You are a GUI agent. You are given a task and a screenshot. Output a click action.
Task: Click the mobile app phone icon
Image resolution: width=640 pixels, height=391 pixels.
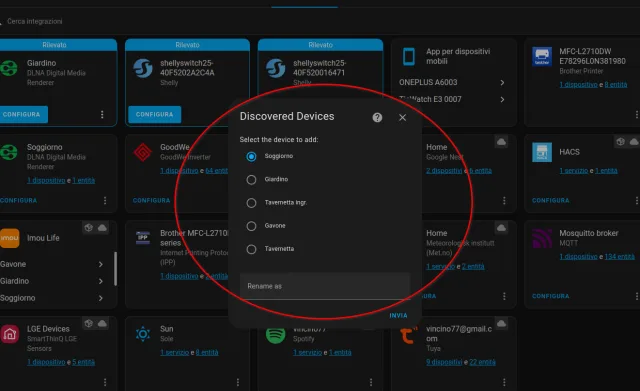click(409, 56)
